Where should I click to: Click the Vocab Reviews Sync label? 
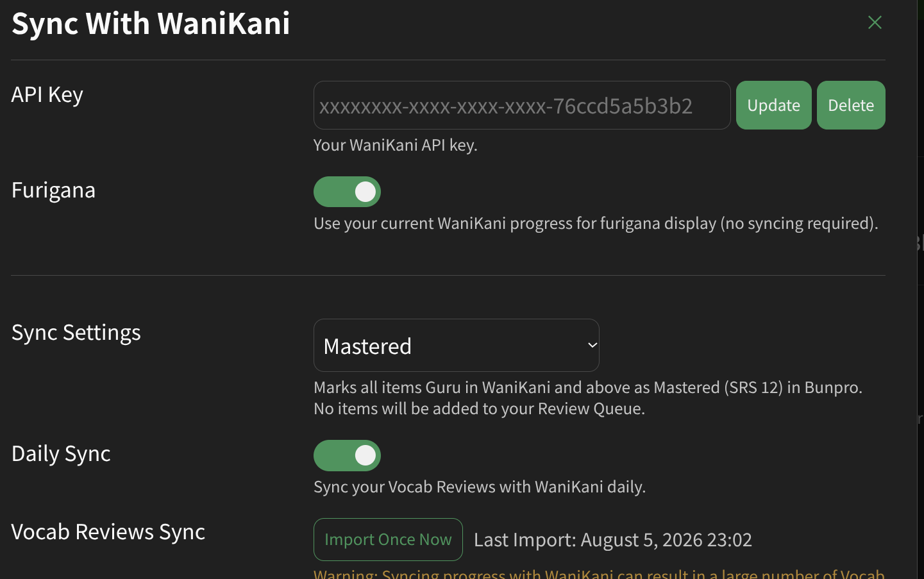(x=108, y=532)
